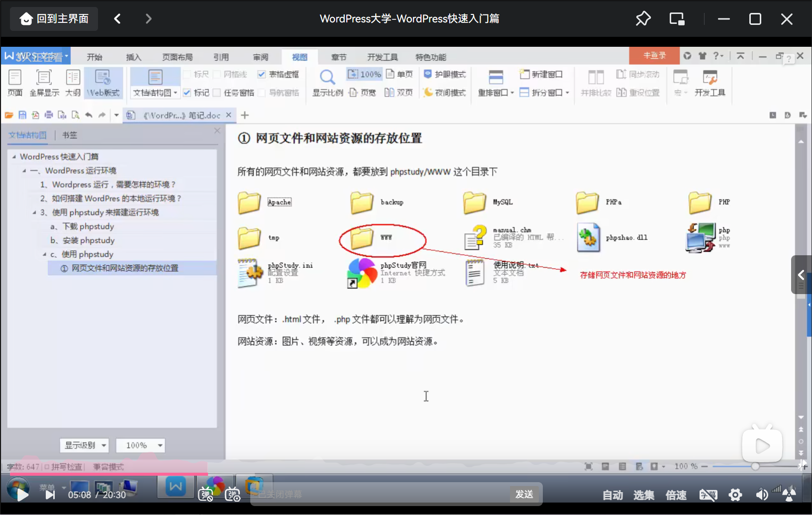Open the 文档结构图 dropdown
The height and width of the screenshot is (515, 812).
point(155,93)
